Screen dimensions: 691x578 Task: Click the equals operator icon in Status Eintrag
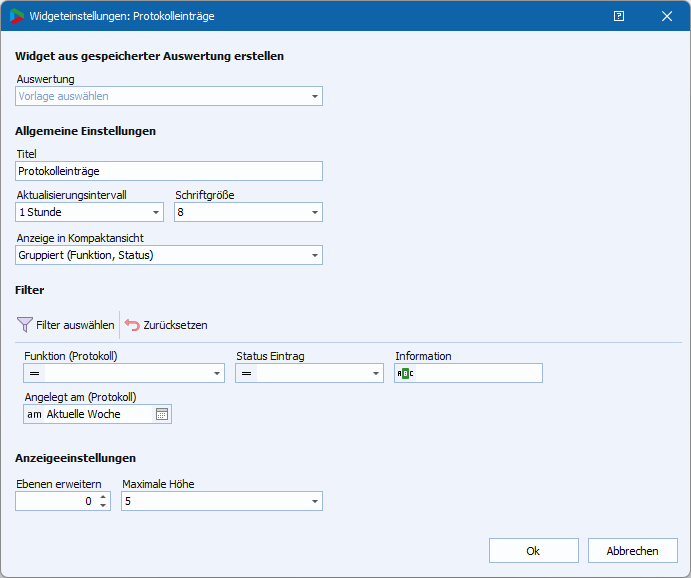246,373
